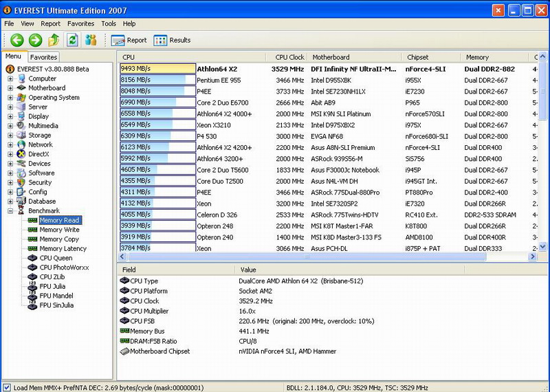Screen dimensions: 550x392
Task: Click the Memory Copy RAM icon
Action: pyautogui.click(x=32, y=239)
